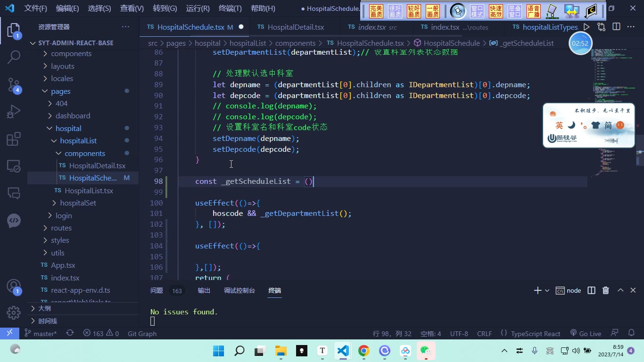This screenshot has height=362, width=644.
Task: Open the Search view in activity bar
Action: (14, 58)
